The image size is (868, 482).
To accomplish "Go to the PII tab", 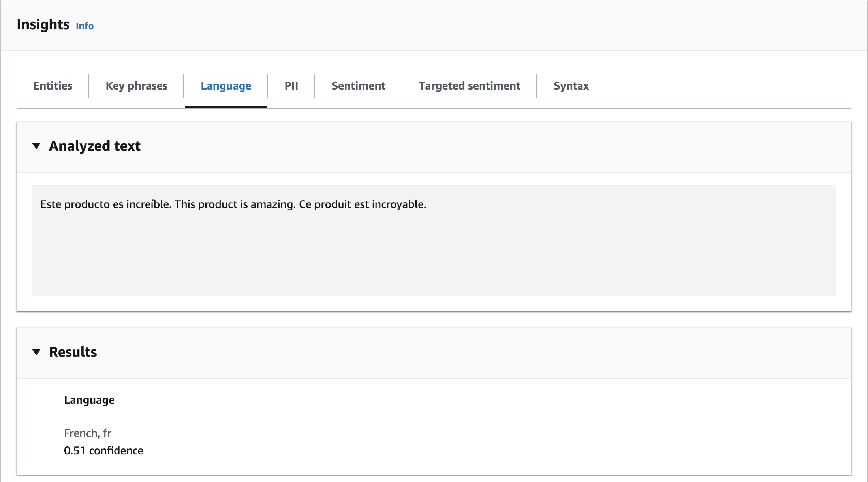I will [x=291, y=86].
